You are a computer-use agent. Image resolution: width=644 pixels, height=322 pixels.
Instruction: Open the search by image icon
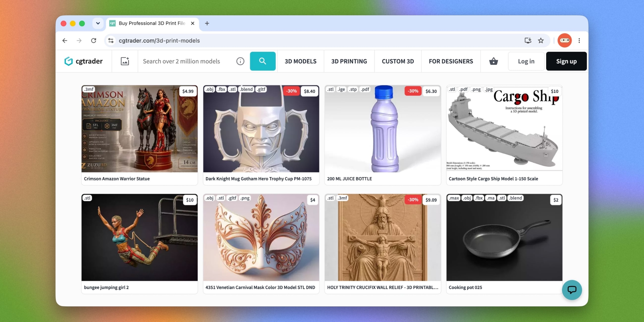[125, 61]
